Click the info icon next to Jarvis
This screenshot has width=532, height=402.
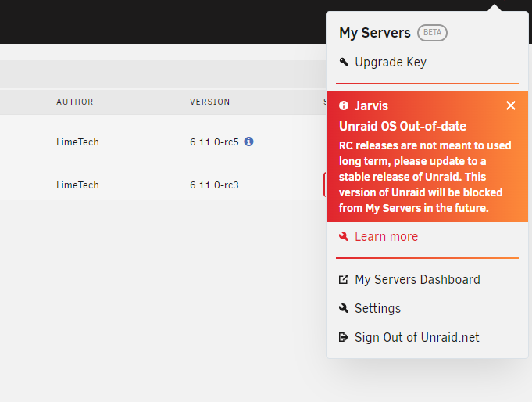point(344,106)
